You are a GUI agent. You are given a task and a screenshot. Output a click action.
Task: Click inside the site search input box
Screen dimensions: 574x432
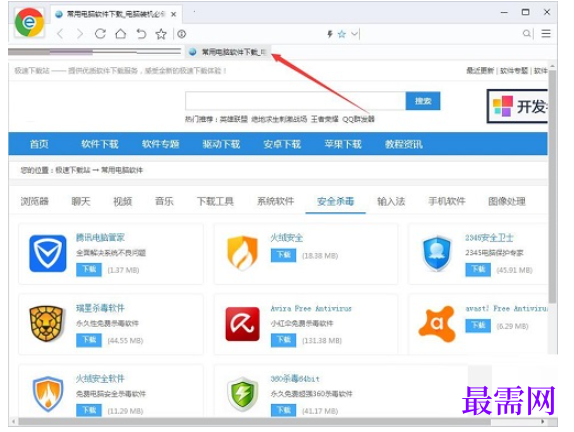(x=295, y=101)
